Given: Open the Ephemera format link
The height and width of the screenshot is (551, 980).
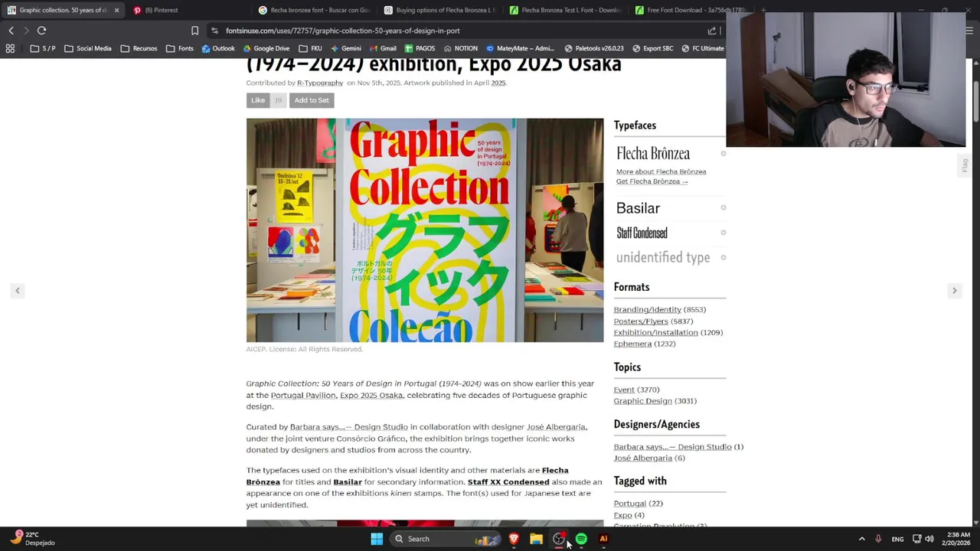Looking at the screenshot, I should [632, 344].
